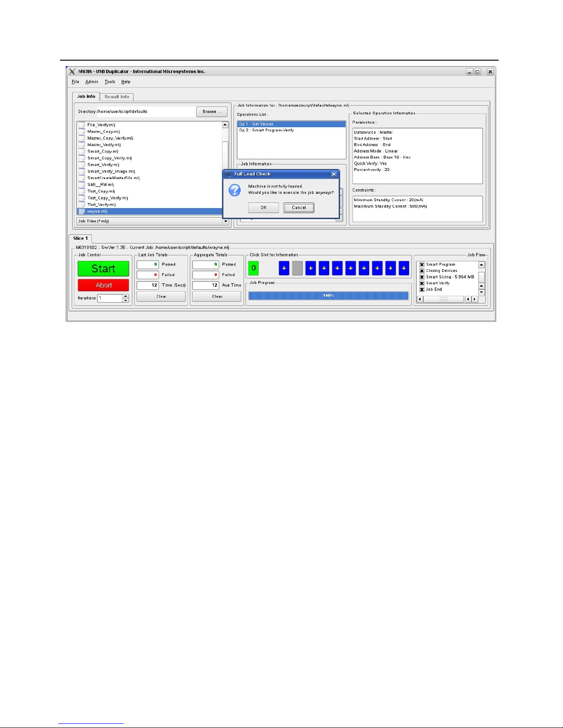
Task: Click the red Abort button
Action: [x=103, y=285]
